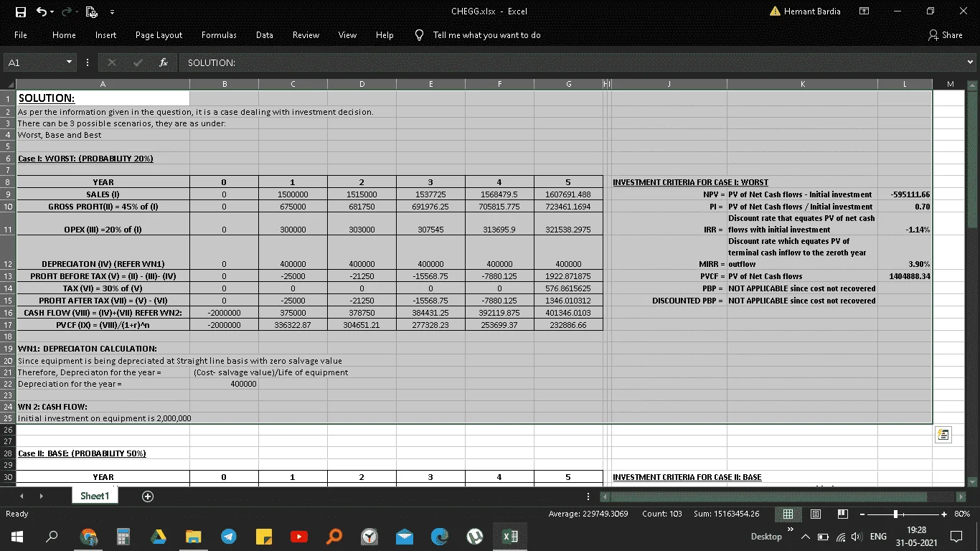Select row 18 header
The image size is (980, 551).
click(x=8, y=336)
